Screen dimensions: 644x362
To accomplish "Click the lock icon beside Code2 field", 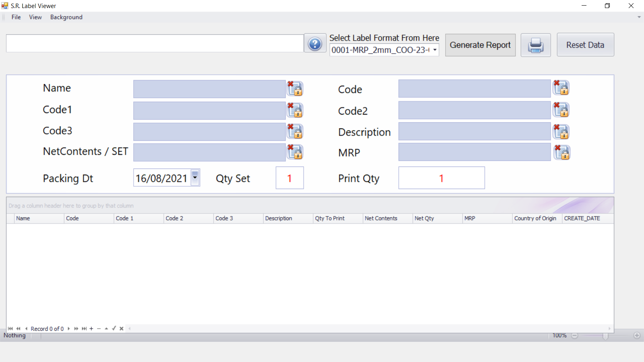I will [561, 110].
